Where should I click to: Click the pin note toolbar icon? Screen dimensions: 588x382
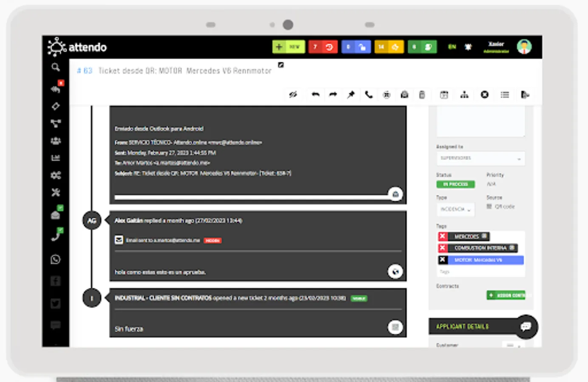click(351, 95)
